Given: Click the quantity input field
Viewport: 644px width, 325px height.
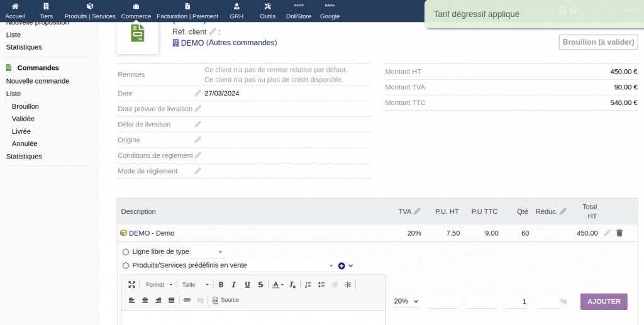Looking at the screenshot, I should 516,302.
